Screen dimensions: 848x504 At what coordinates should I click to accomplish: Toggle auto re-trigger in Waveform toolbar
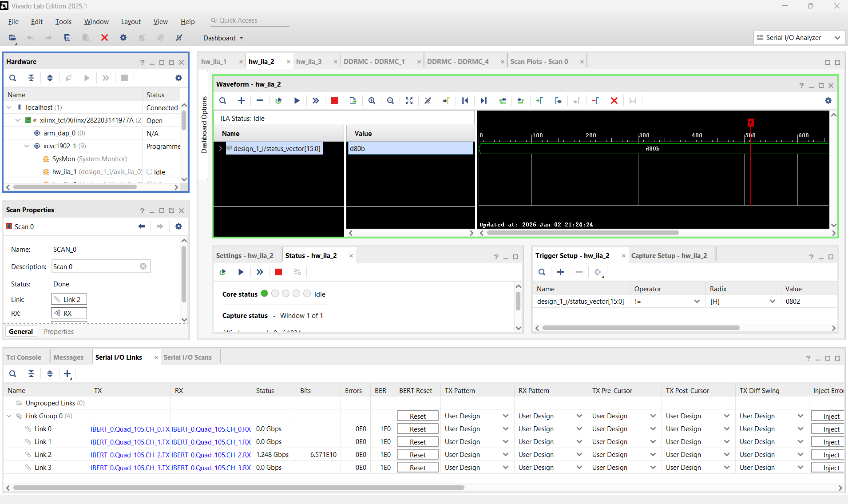tap(278, 101)
